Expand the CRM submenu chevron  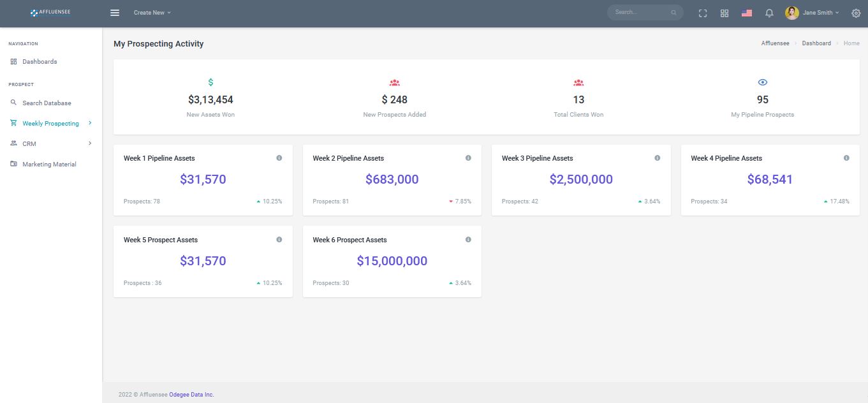pyautogui.click(x=90, y=143)
